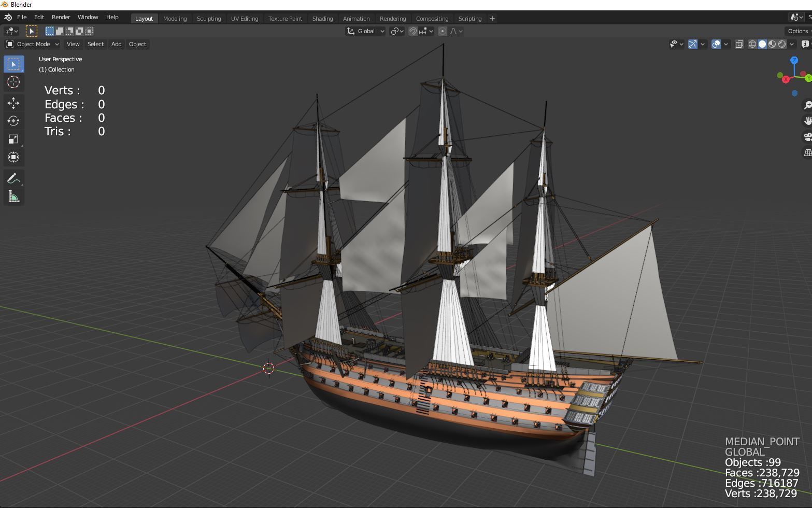Set selection mode to new selection
812x508 pixels.
(50, 31)
